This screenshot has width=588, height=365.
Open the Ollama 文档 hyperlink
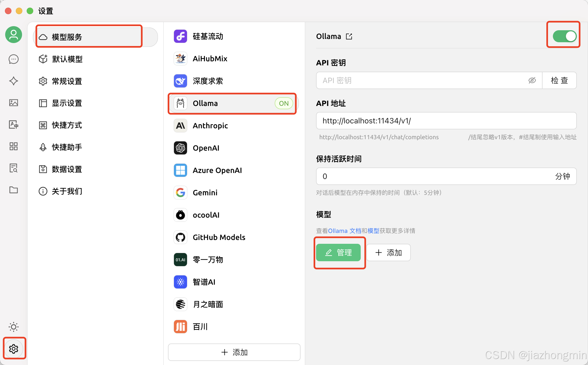point(344,231)
